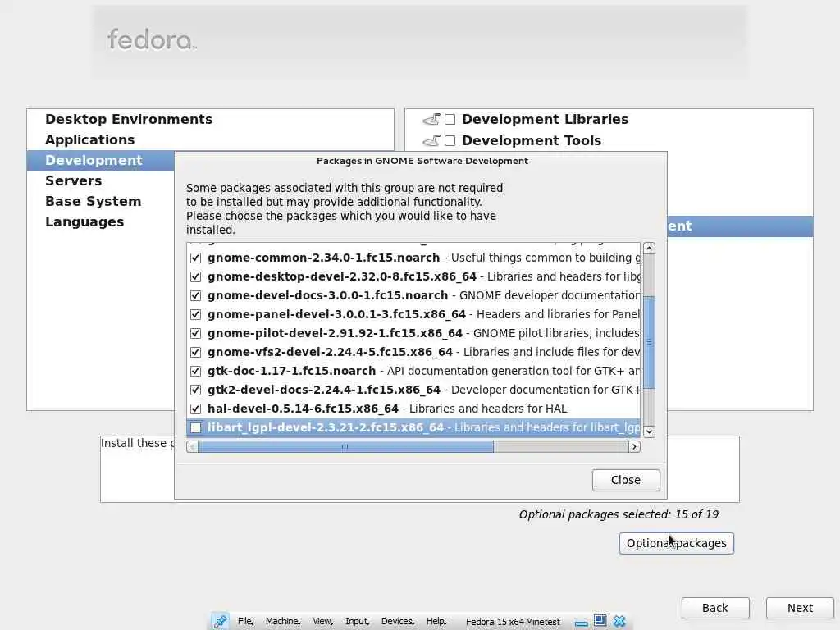Click the vertical scrollbar thumb
This screenshot has height=630, width=840.
(649, 342)
